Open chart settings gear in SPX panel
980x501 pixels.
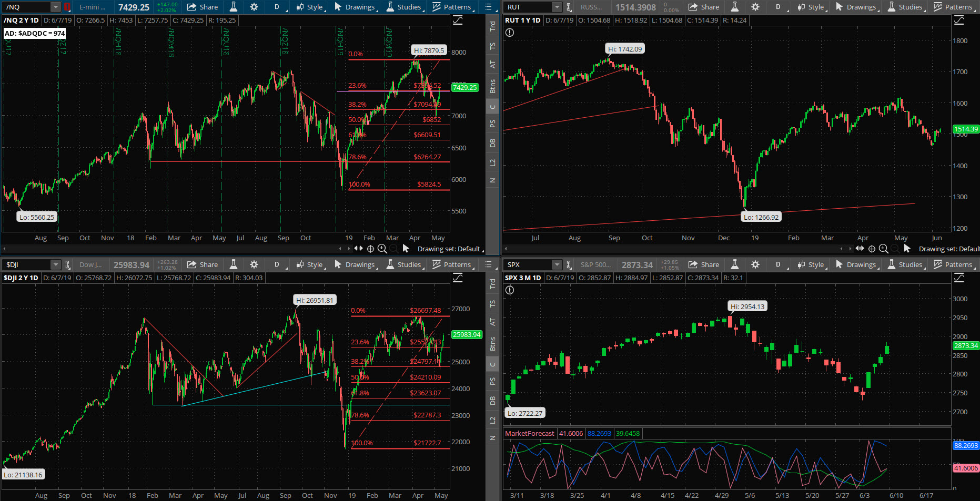point(755,264)
